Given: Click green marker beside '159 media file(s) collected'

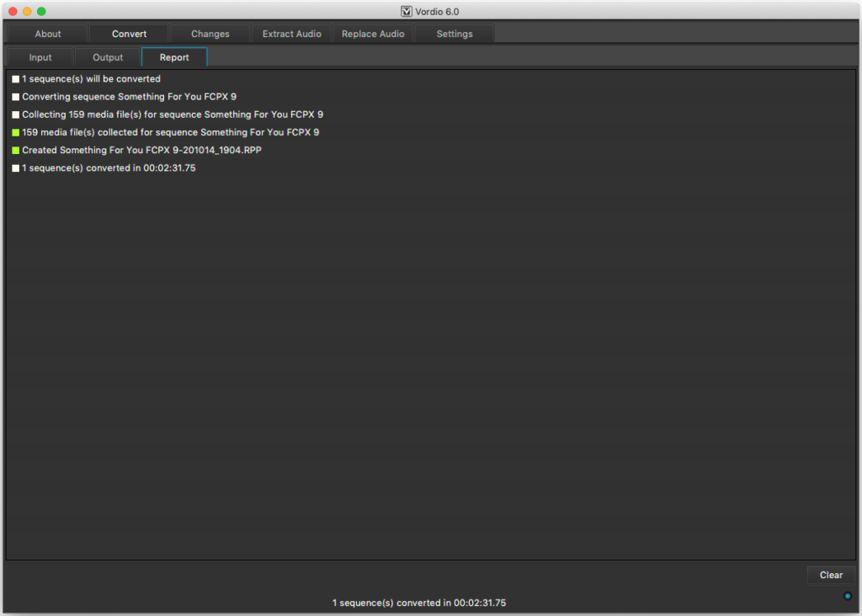Looking at the screenshot, I should (x=15, y=132).
